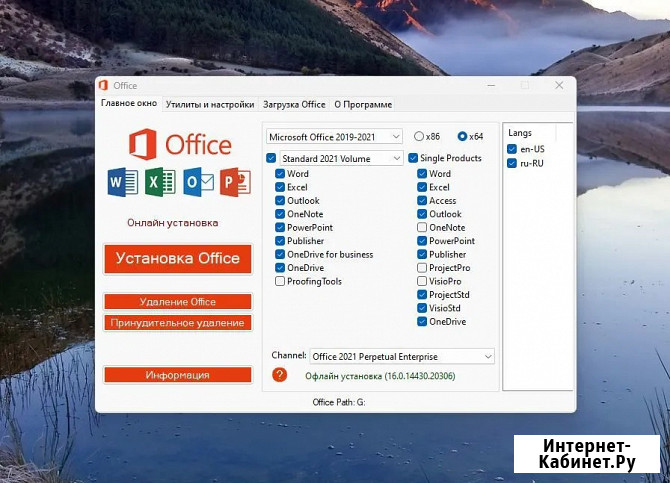Image resolution: width=670 pixels, height=483 pixels.
Task: Uncheck OneDrive in the Standard suite list
Action: [280, 268]
